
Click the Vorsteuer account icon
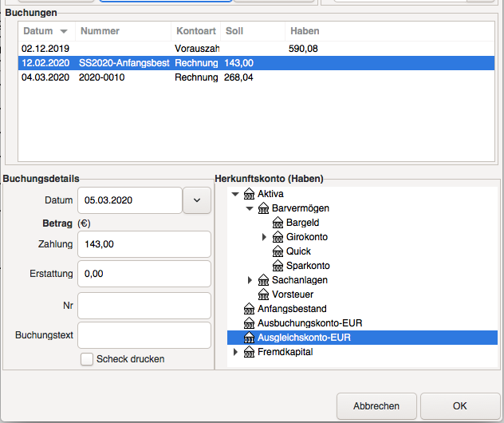(x=263, y=295)
